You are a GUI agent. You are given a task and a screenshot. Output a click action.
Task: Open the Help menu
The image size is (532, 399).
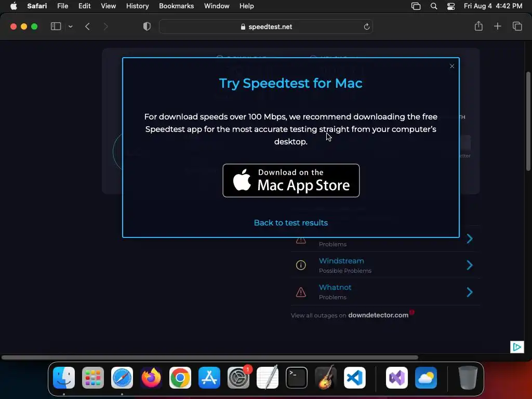point(246,6)
